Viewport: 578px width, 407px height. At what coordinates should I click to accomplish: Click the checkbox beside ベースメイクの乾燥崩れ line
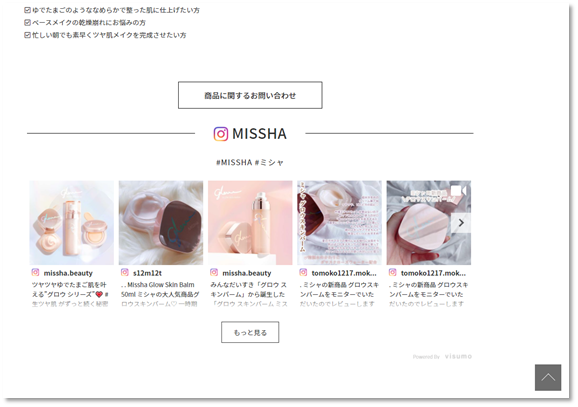(x=27, y=22)
